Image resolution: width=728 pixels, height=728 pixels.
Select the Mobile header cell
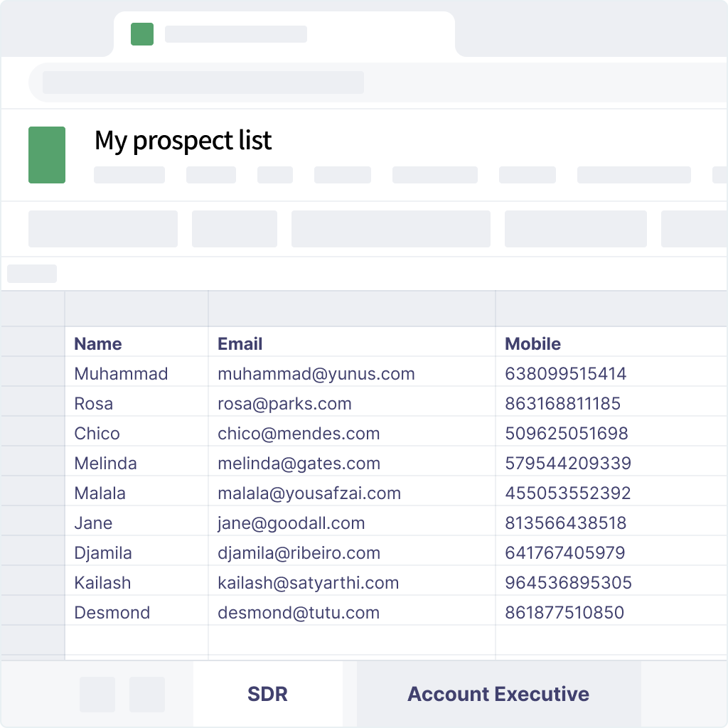tap(611, 343)
